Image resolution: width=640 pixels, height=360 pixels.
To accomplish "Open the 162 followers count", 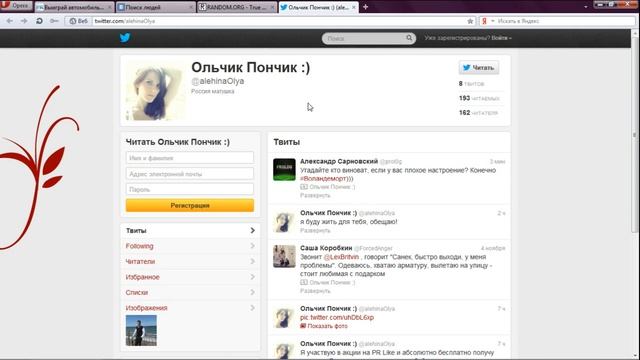I will (478, 113).
